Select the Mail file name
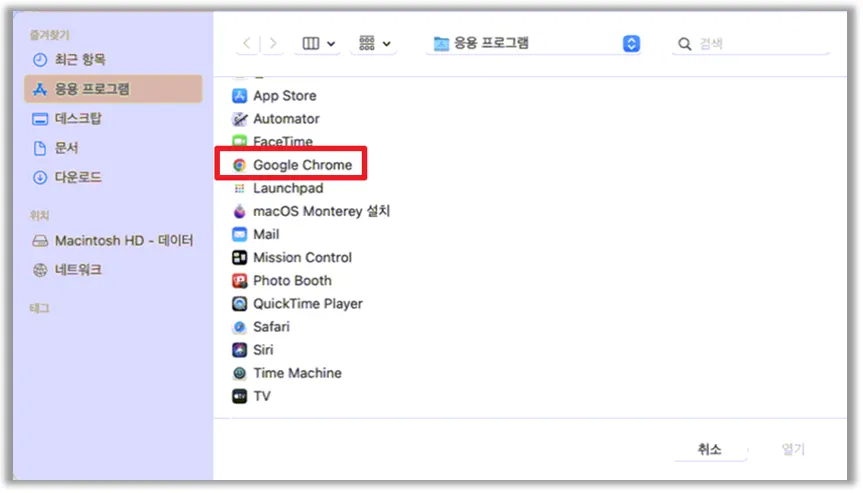This screenshot has width=863, height=493. coord(266,234)
